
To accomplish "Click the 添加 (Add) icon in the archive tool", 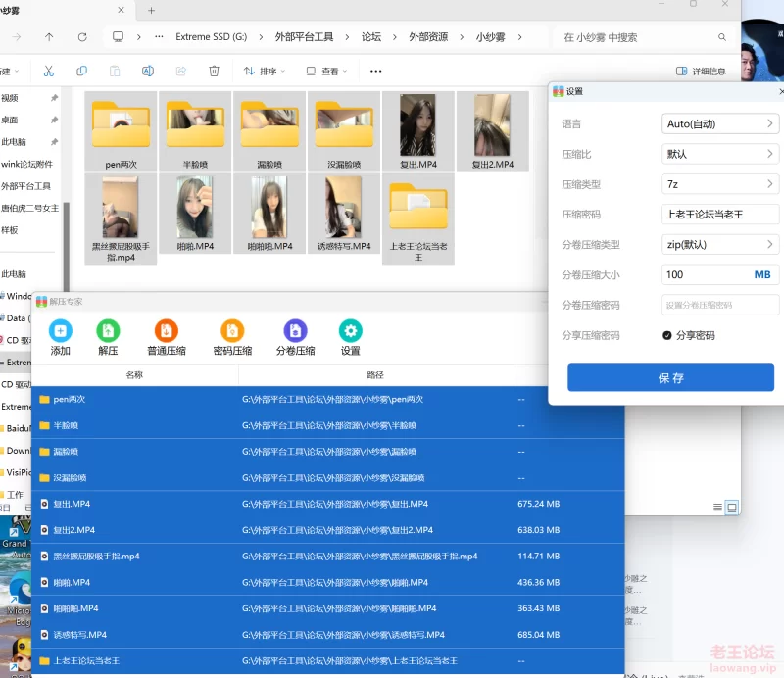I will 61,331.
